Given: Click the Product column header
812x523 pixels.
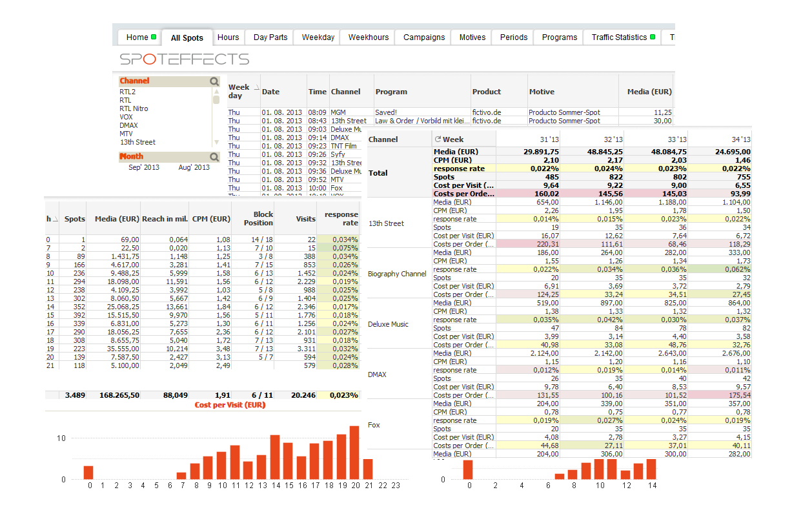Looking at the screenshot, I should pos(499,92).
